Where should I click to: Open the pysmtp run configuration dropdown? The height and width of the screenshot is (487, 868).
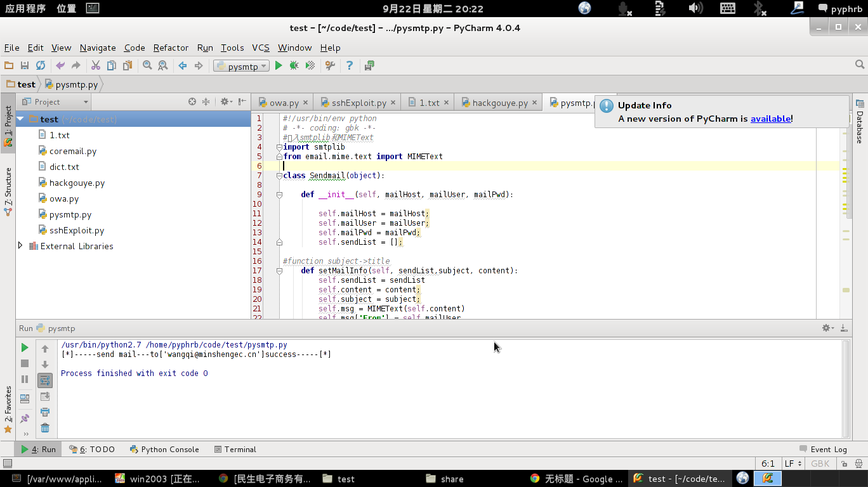point(241,66)
